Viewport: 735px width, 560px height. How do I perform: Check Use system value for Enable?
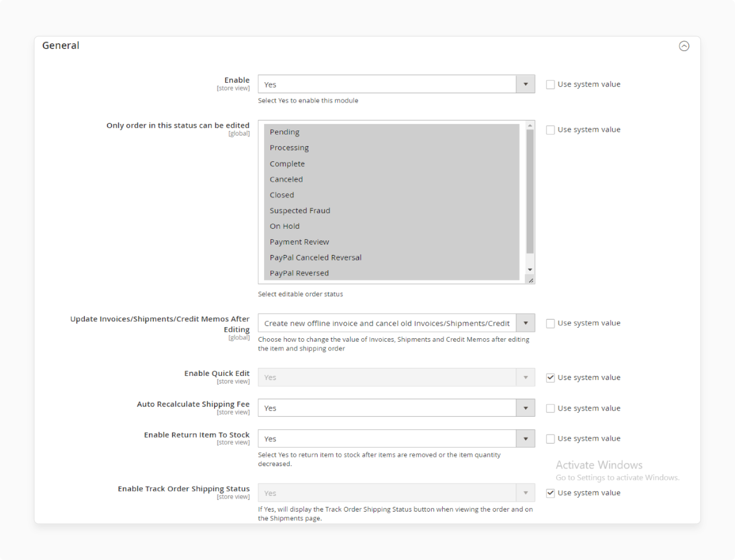click(550, 84)
